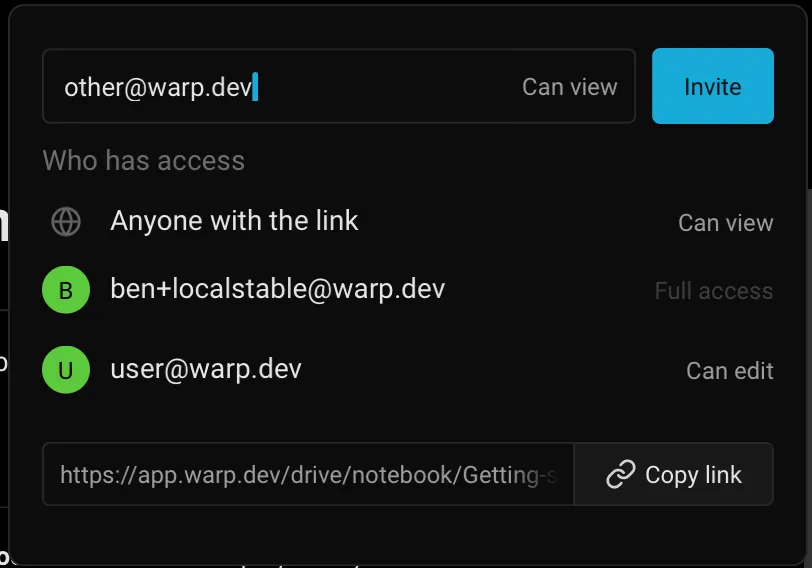Open the Can view dropdown inside invite field
Viewport: 812px width, 568px height.
pos(570,86)
